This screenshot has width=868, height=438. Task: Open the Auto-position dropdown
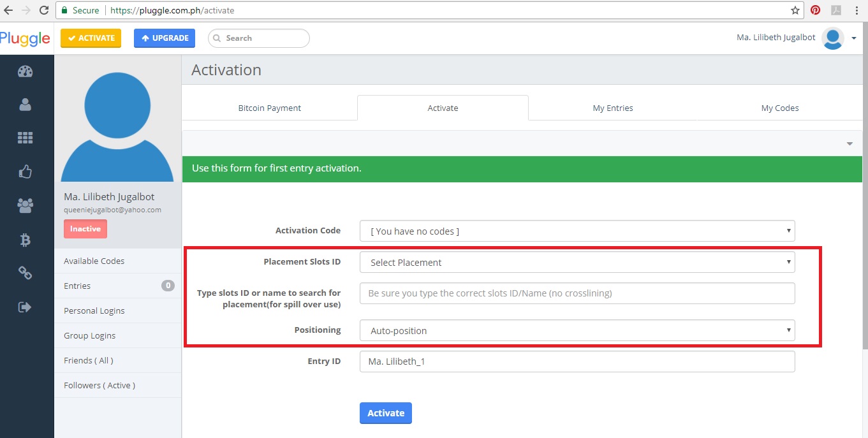tap(577, 330)
